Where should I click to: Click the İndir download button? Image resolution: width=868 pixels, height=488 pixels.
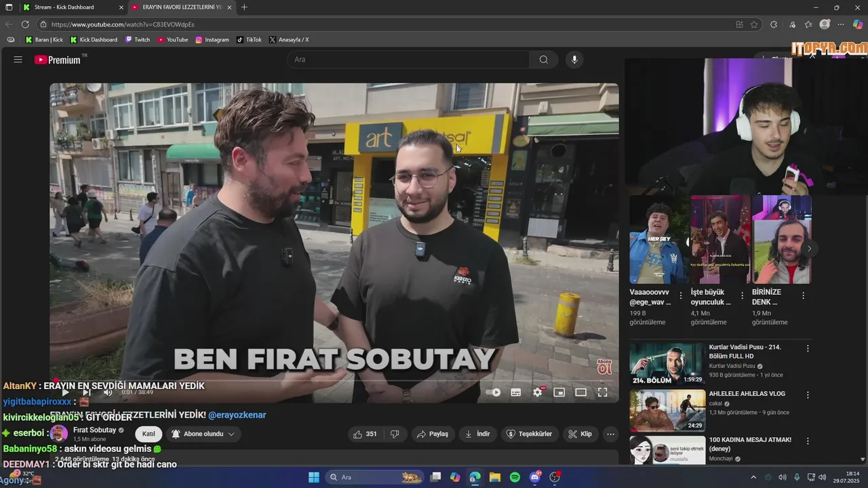477,434
